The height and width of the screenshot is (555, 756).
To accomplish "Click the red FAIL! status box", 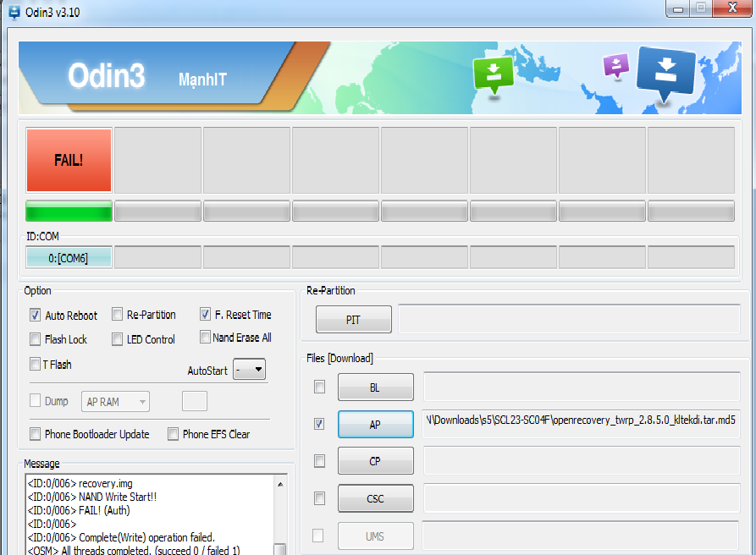I will coord(69,160).
